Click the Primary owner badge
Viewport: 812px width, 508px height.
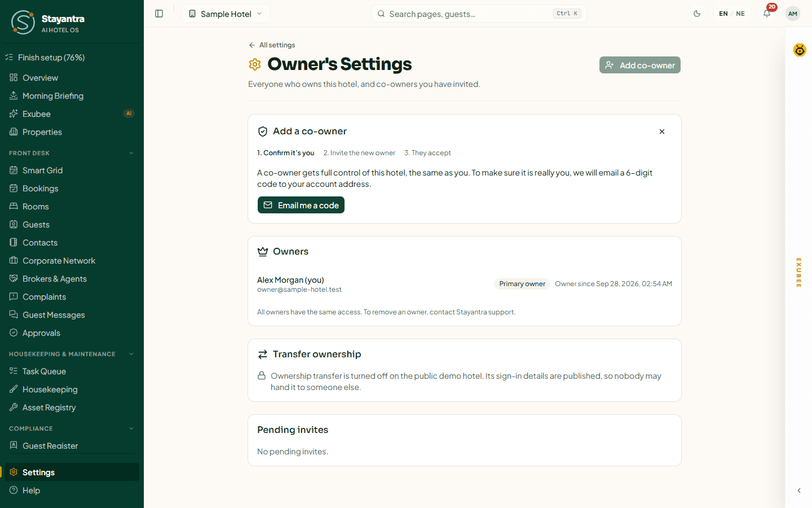pyautogui.click(x=522, y=284)
